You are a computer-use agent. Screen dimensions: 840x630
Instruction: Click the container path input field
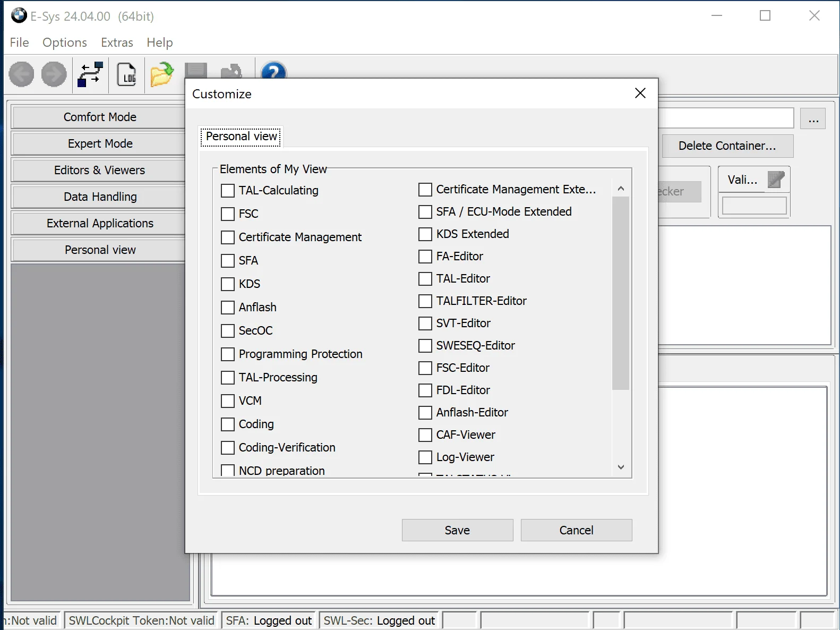(x=726, y=118)
